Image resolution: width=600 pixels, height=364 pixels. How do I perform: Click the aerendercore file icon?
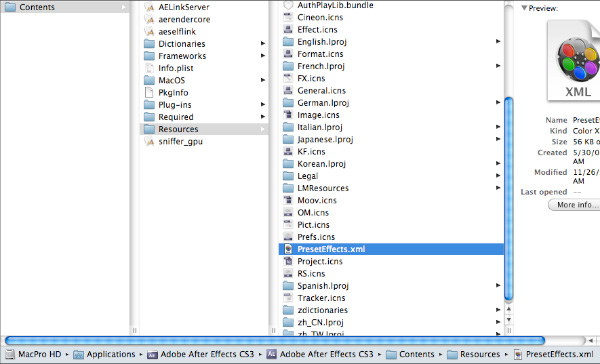point(149,19)
